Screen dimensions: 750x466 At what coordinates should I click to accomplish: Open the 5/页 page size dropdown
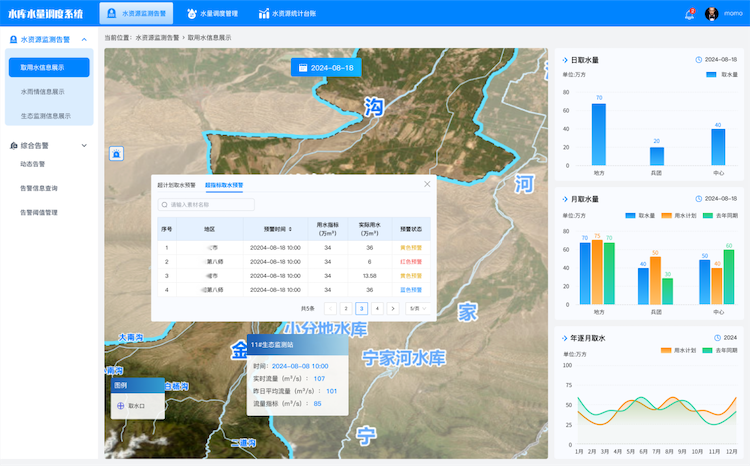point(418,309)
